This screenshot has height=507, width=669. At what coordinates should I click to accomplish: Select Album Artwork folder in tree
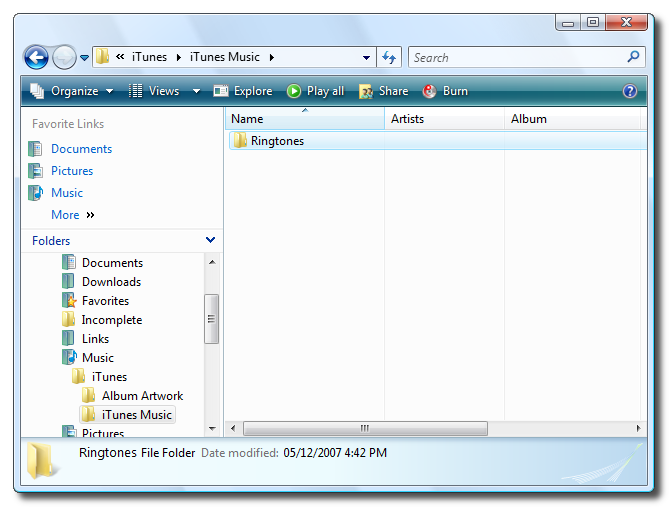[x=141, y=396]
